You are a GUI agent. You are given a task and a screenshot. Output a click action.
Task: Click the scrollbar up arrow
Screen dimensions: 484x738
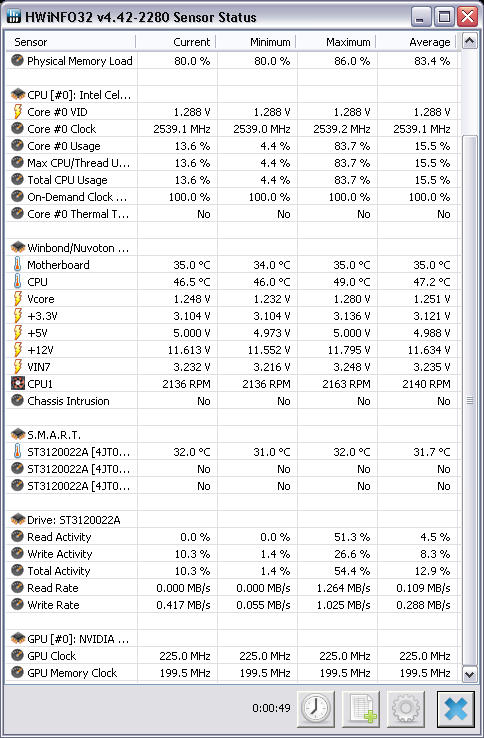pos(469,41)
